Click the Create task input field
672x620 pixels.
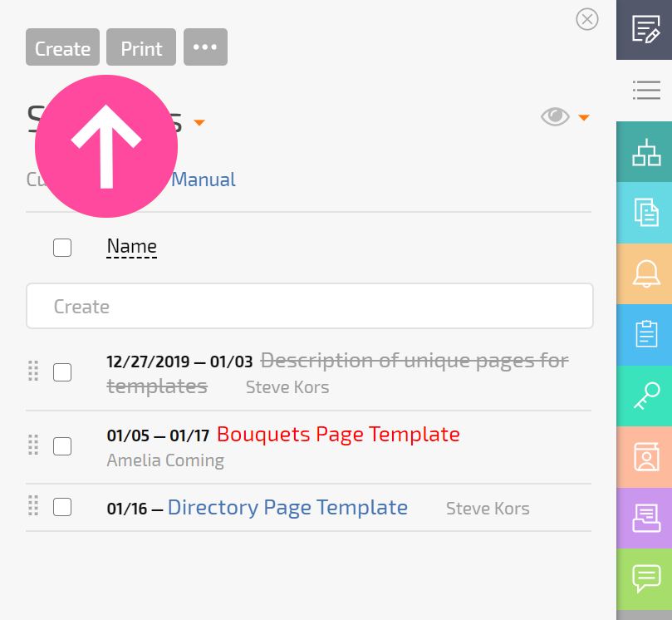(310, 306)
